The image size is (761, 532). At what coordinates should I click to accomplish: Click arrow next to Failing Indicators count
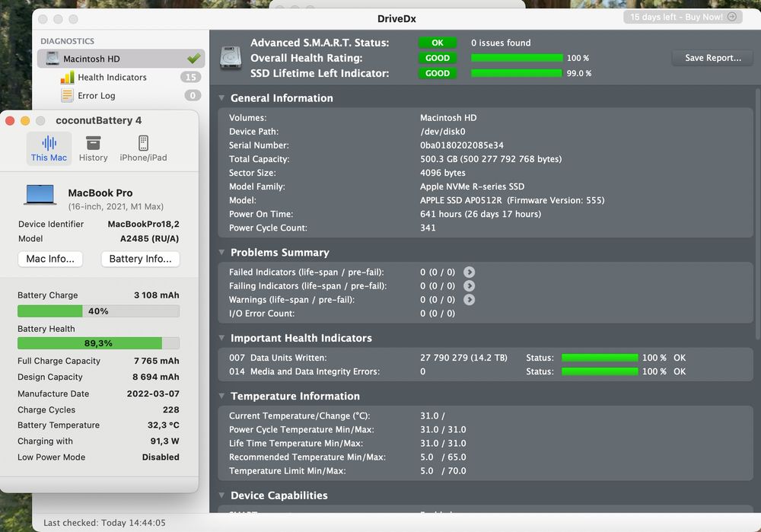tap(469, 286)
